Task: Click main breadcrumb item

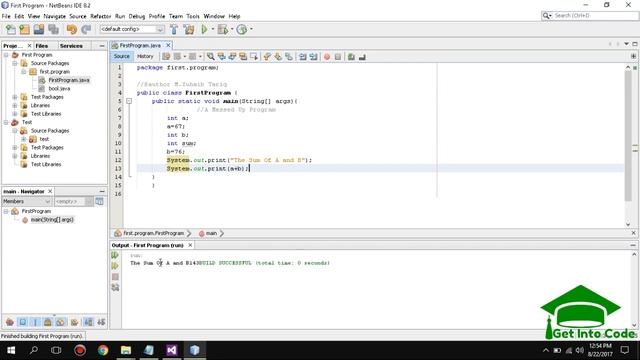Action: tap(211, 233)
